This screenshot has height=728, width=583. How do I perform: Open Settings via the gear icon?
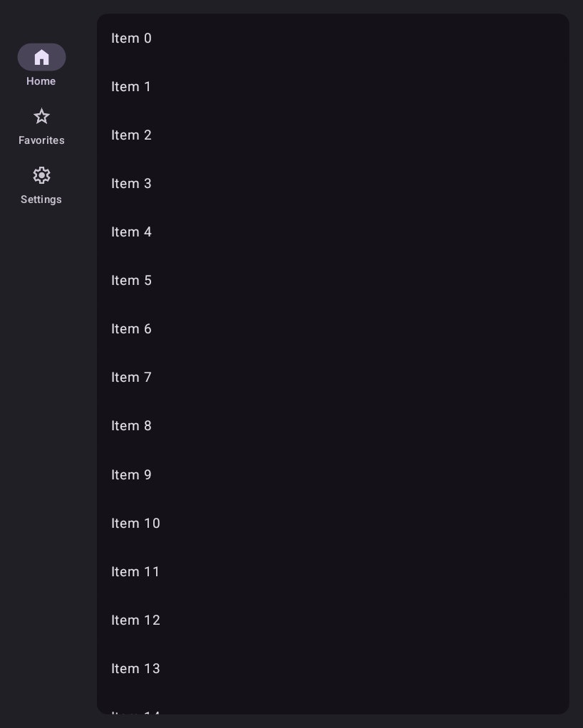pos(41,175)
